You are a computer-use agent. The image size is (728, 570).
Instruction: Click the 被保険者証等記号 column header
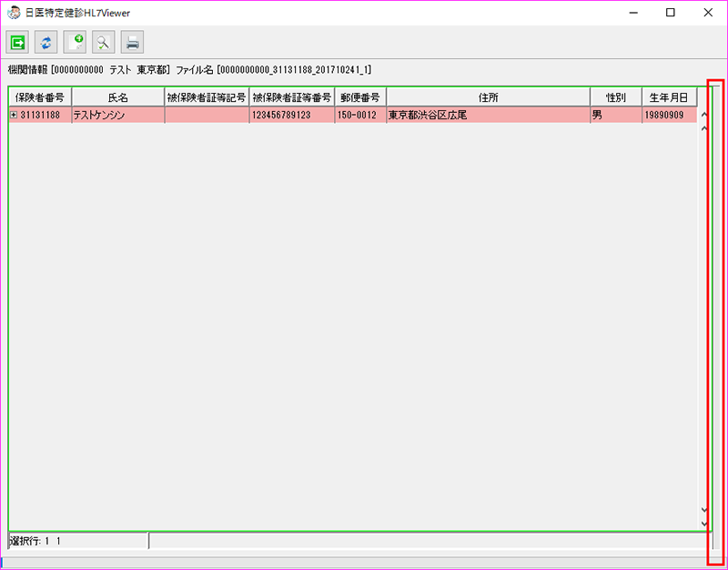(207, 97)
